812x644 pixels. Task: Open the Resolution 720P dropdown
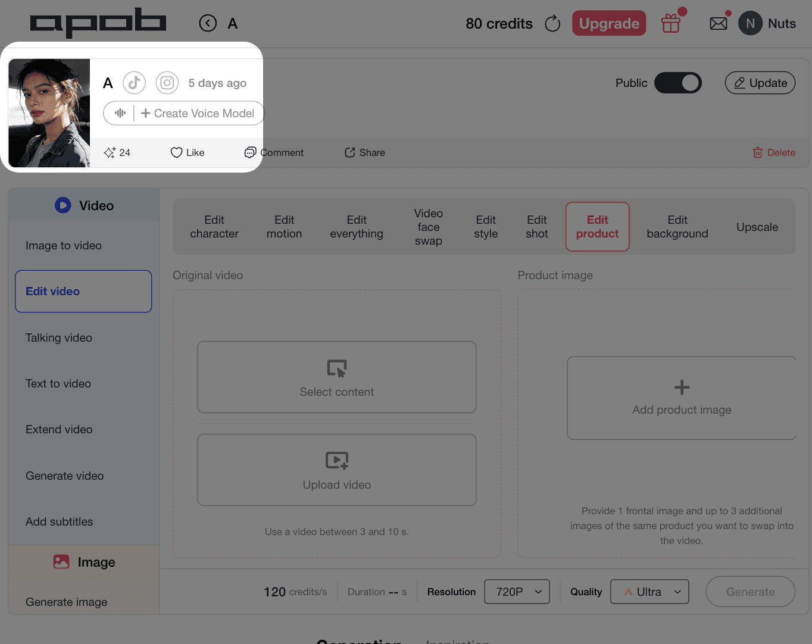[x=517, y=592]
